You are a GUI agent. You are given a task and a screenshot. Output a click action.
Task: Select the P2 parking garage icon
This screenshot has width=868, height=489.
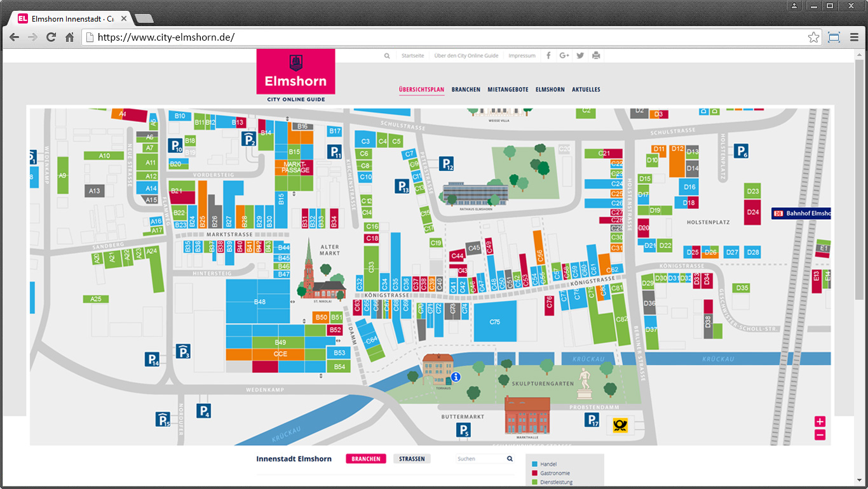(x=249, y=139)
